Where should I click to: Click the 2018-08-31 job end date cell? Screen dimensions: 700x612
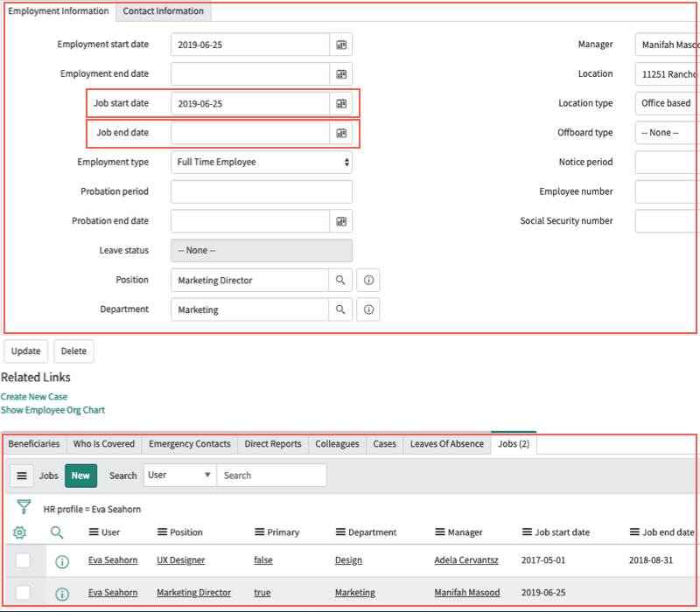pos(651,560)
